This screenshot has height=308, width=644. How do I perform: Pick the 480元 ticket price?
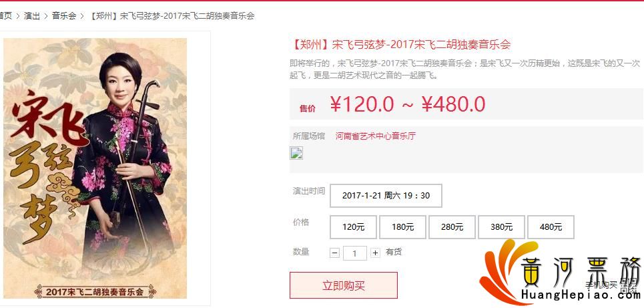click(551, 227)
